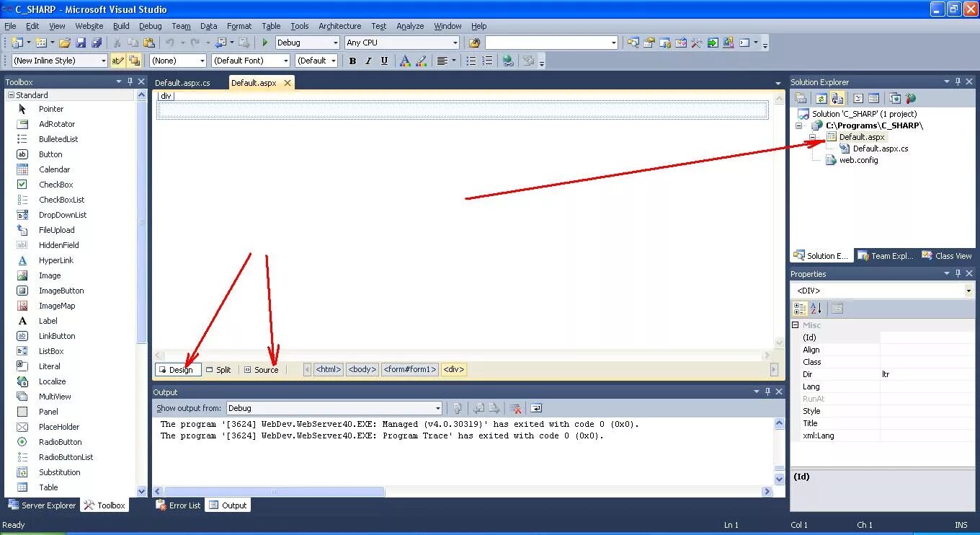Click the Convert to Hyperlink globe icon

508,61
